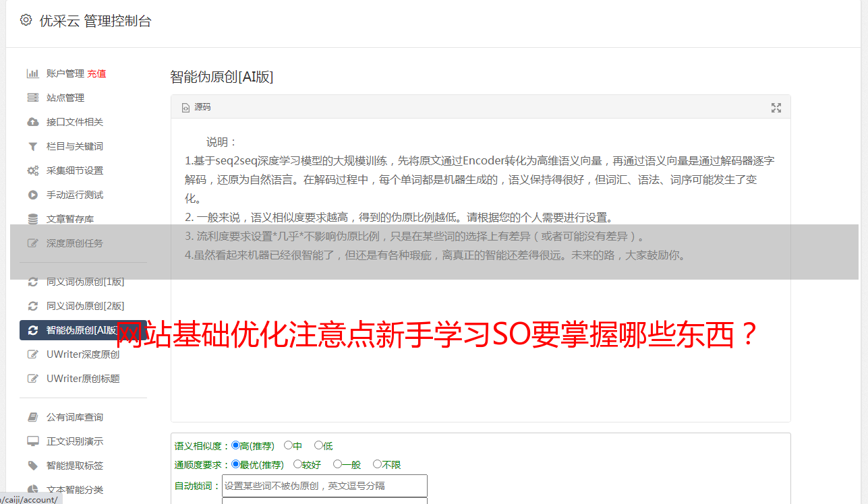
Task: Click the 智能伪原创[AI版] page heading
Action: tap(221, 77)
